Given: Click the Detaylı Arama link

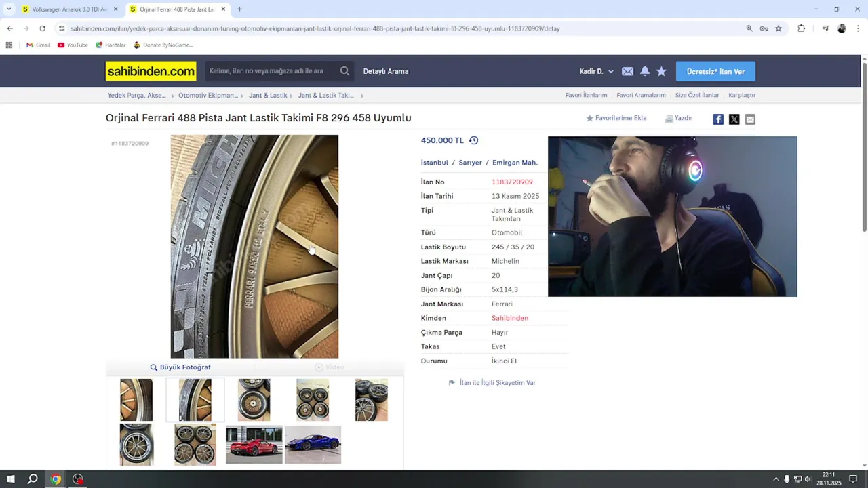Looking at the screenshot, I should pyautogui.click(x=386, y=71).
